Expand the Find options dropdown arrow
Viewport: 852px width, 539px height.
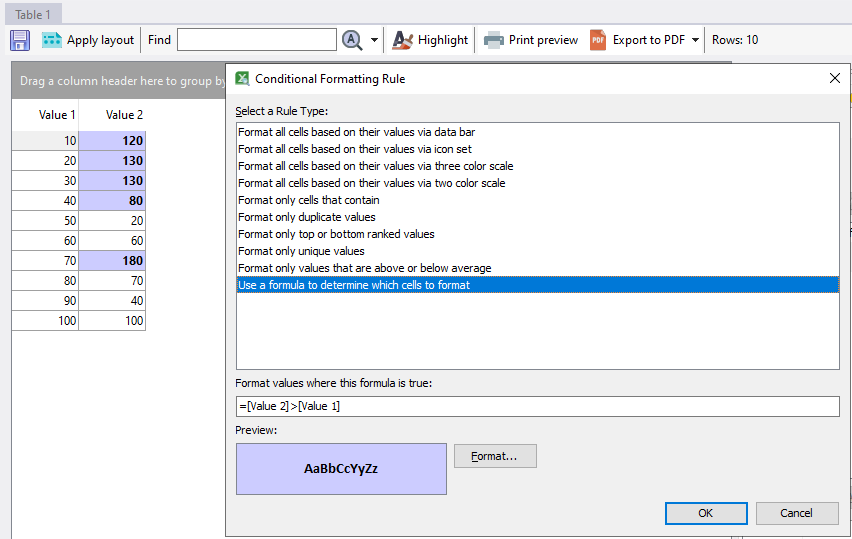click(375, 40)
